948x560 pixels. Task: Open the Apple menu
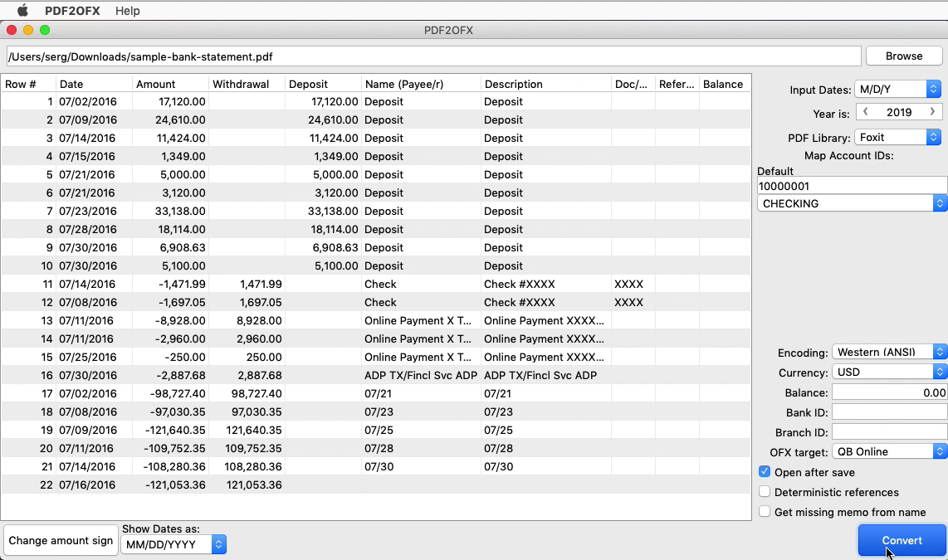[22, 11]
